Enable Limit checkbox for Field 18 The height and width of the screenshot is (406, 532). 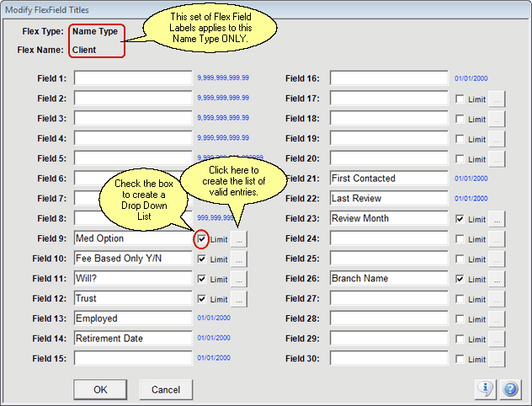(x=460, y=119)
